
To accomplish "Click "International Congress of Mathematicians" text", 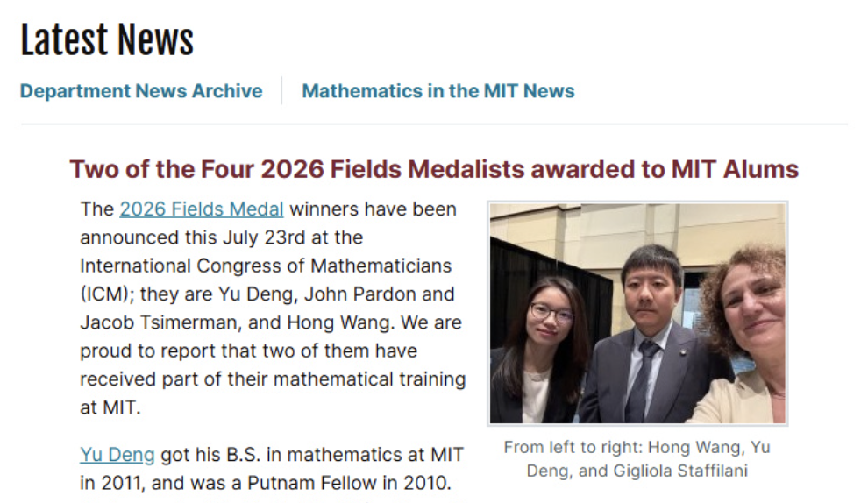I will (266, 266).
